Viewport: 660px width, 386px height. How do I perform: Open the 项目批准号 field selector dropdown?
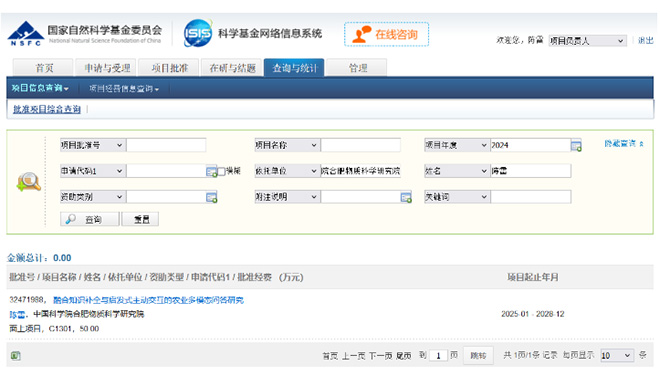93,145
